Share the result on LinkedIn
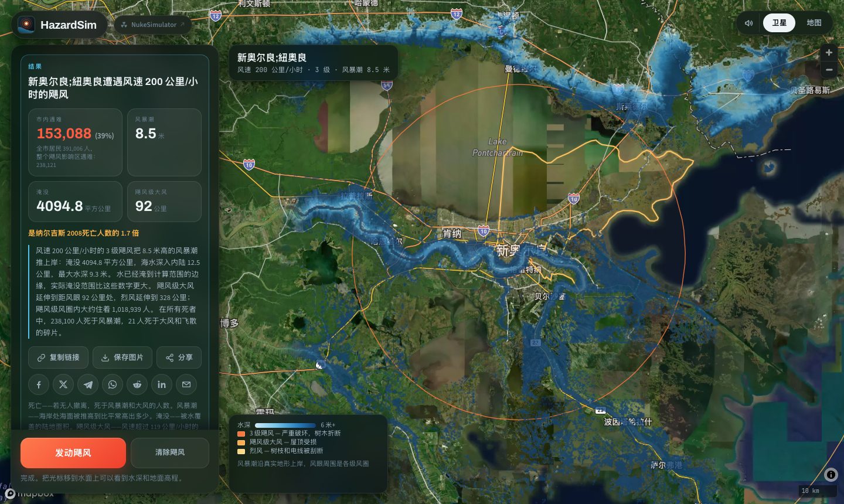The image size is (844, 504). 162,384
